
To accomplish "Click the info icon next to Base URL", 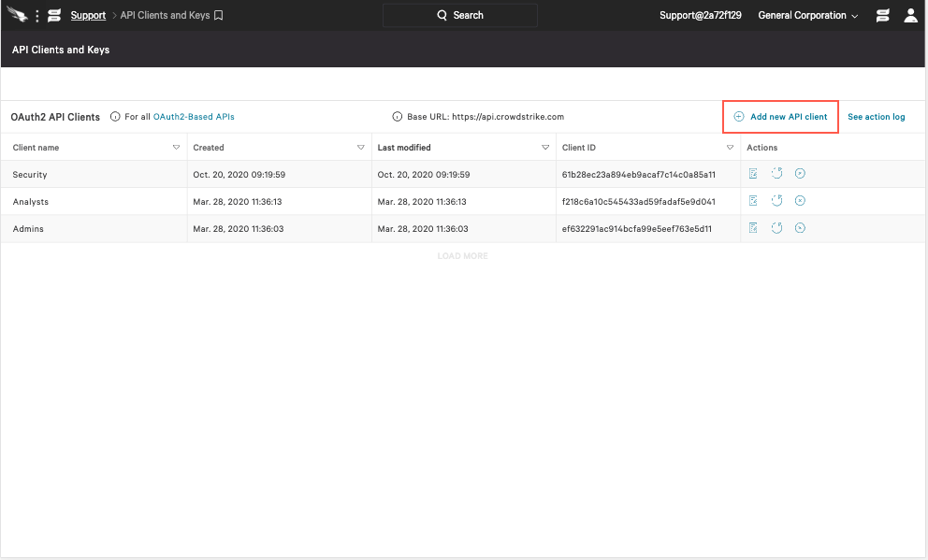I will (395, 116).
